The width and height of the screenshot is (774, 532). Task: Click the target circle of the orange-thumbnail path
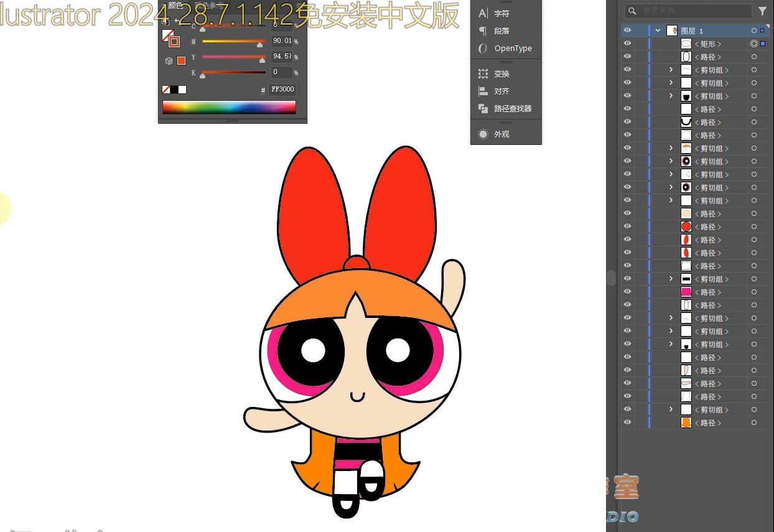coord(754,422)
